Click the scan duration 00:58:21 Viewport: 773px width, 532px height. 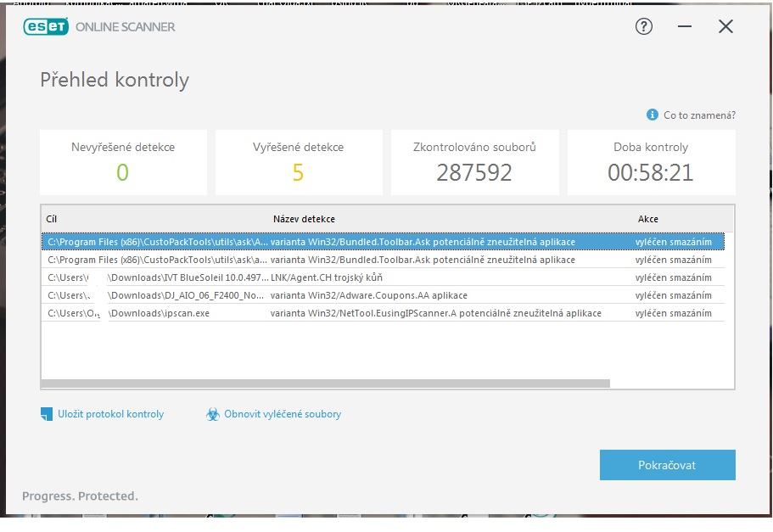point(650,172)
